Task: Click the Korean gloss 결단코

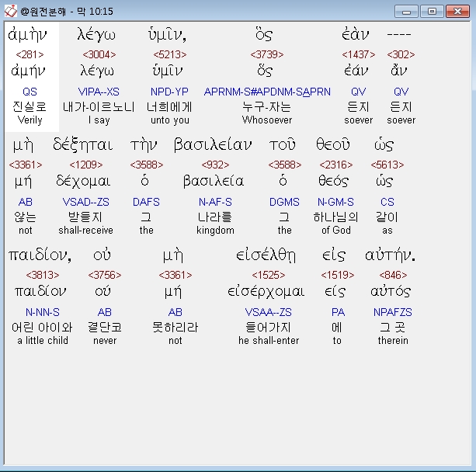Action: (105, 327)
